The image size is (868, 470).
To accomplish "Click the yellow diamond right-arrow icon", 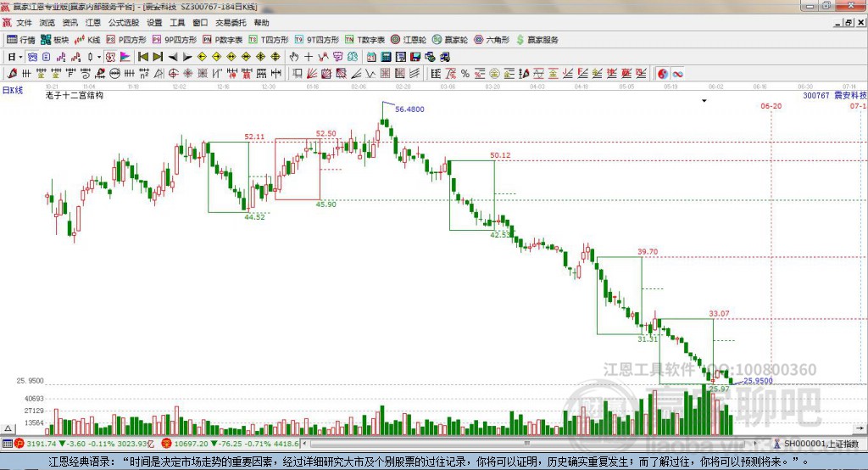I will pyautogui.click(x=216, y=57).
